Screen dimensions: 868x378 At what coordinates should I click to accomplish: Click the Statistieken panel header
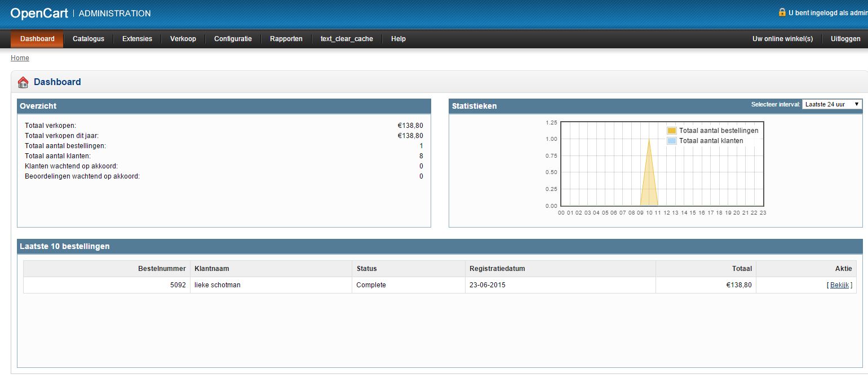point(656,106)
